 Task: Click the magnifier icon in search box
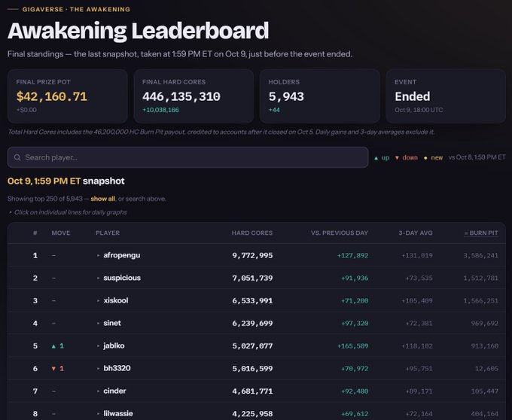17,157
